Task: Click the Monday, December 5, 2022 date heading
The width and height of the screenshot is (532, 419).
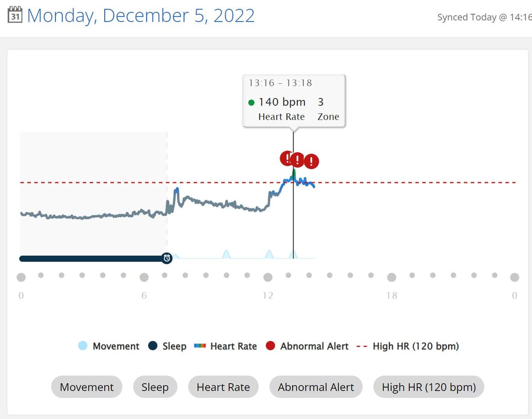Action: [x=141, y=16]
